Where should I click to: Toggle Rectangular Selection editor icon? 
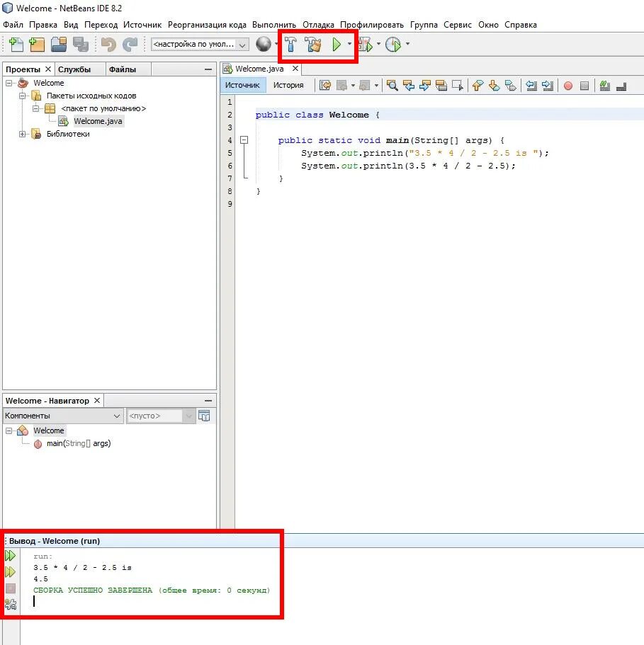(x=457, y=85)
